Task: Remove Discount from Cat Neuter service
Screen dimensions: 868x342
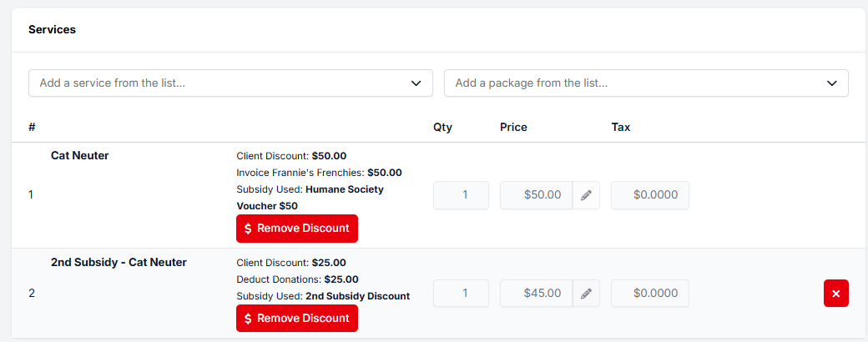Action: 297,229
